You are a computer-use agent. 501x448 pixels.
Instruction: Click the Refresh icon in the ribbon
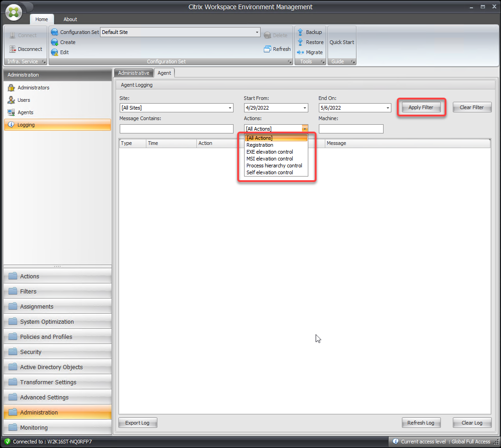[267, 49]
